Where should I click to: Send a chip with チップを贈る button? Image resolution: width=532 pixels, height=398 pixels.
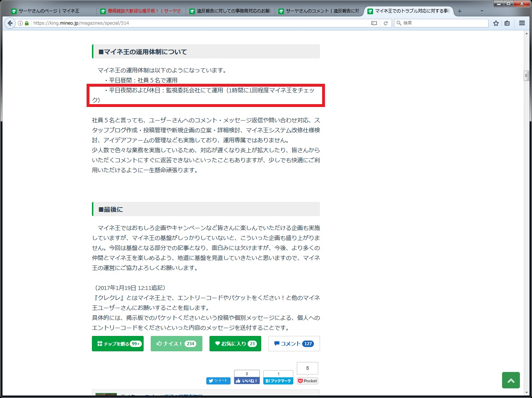point(118,344)
